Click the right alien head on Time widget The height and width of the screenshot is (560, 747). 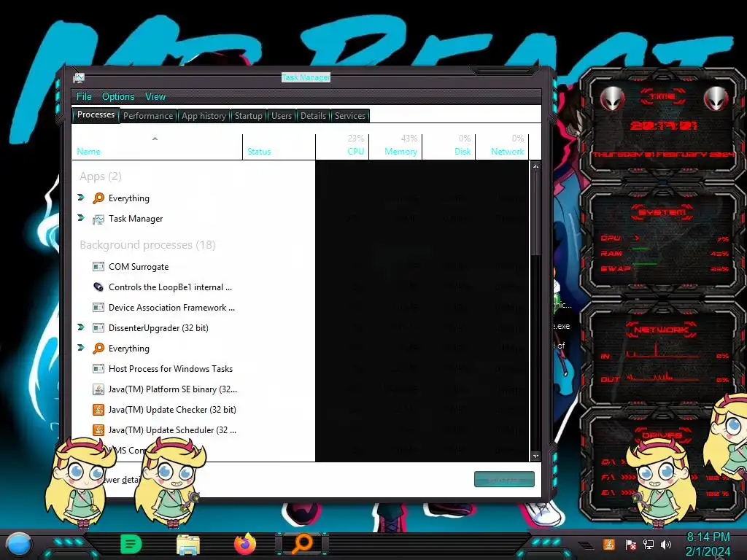(716, 98)
